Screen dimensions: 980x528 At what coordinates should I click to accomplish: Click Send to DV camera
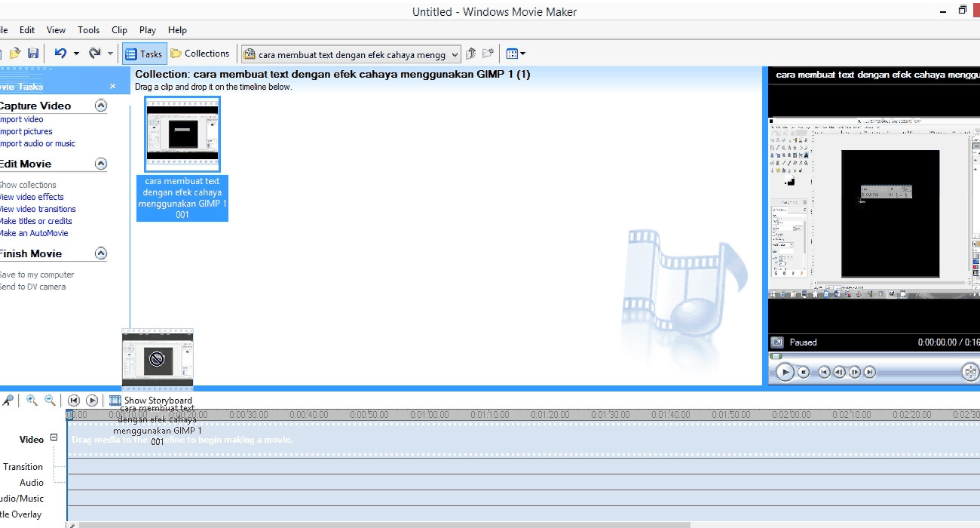point(32,287)
